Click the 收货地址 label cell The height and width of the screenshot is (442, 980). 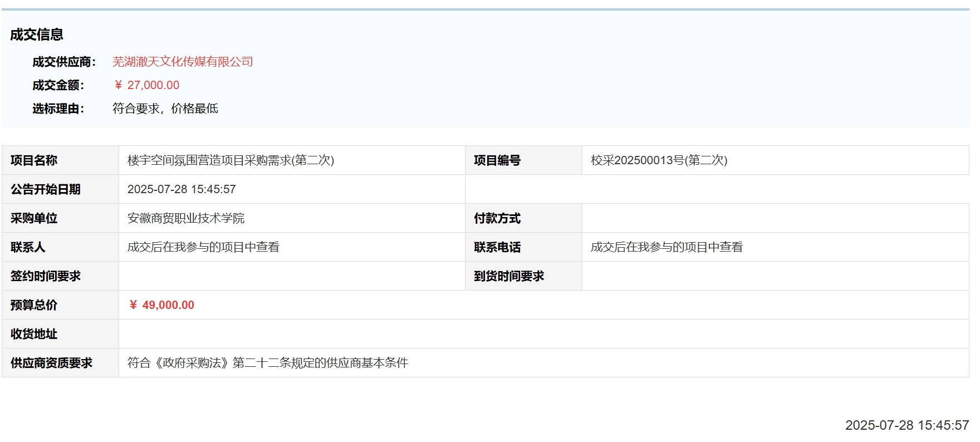pos(34,334)
